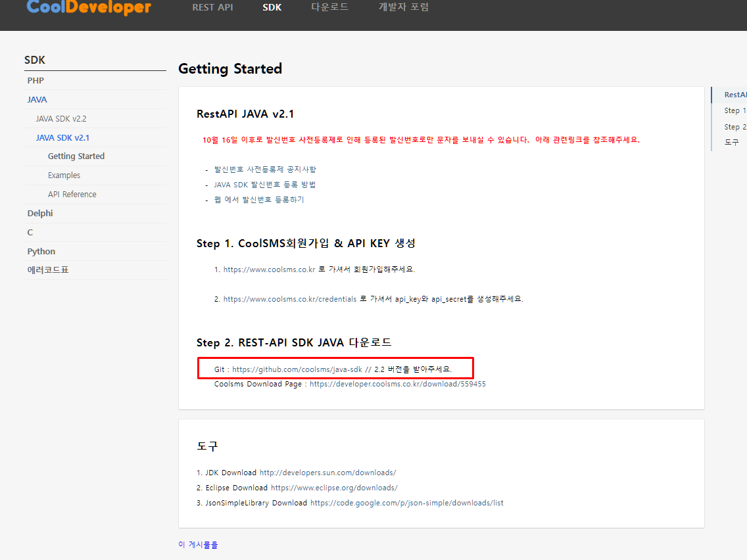The width and height of the screenshot is (747, 560).
Task: Select Python in the SDK sidebar
Action: 41,252
